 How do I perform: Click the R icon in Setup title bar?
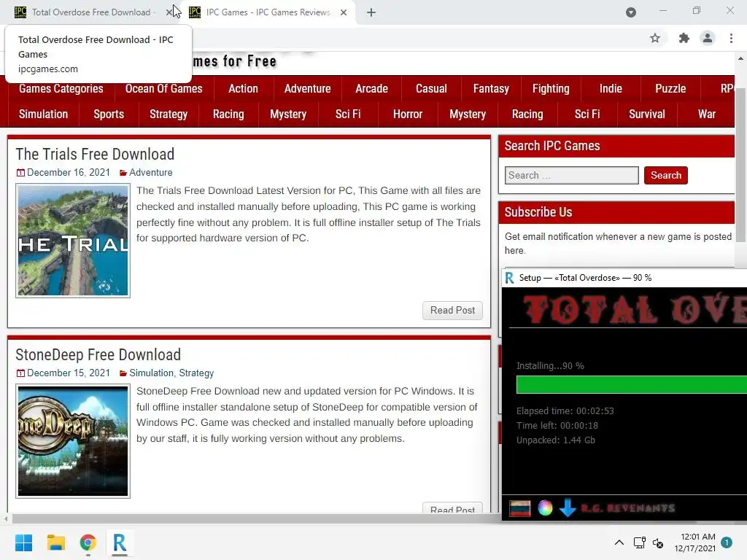coord(509,278)
